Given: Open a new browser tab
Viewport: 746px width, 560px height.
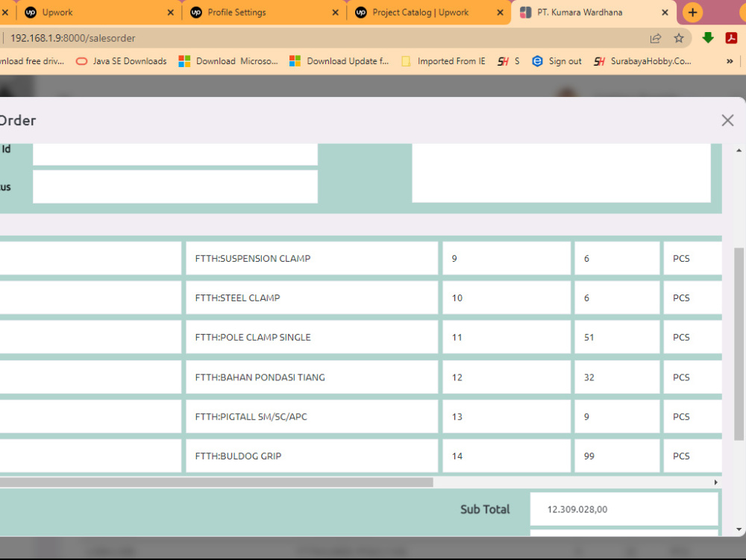Looking at the screenshot, I should [693, 13].
